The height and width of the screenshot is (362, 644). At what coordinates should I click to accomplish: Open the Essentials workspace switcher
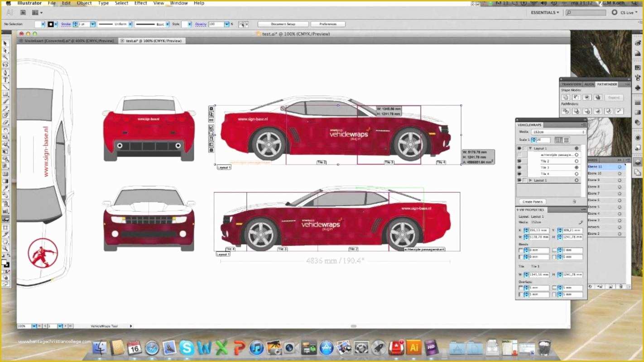544,13
